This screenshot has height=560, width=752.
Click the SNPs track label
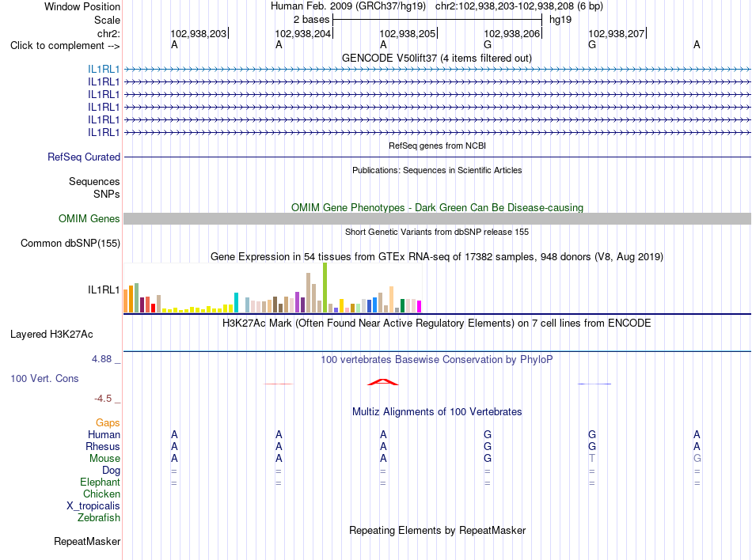(107, 194)
